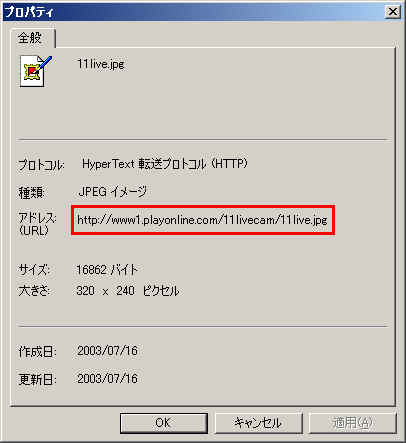Click the プロパティ title bar

(x=193, y=12)
